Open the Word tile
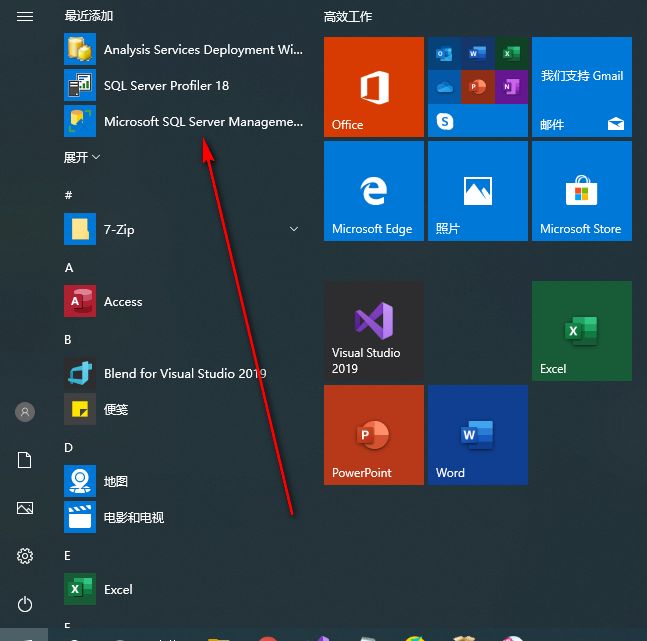647x641 pixels. (x=478, y=435)
